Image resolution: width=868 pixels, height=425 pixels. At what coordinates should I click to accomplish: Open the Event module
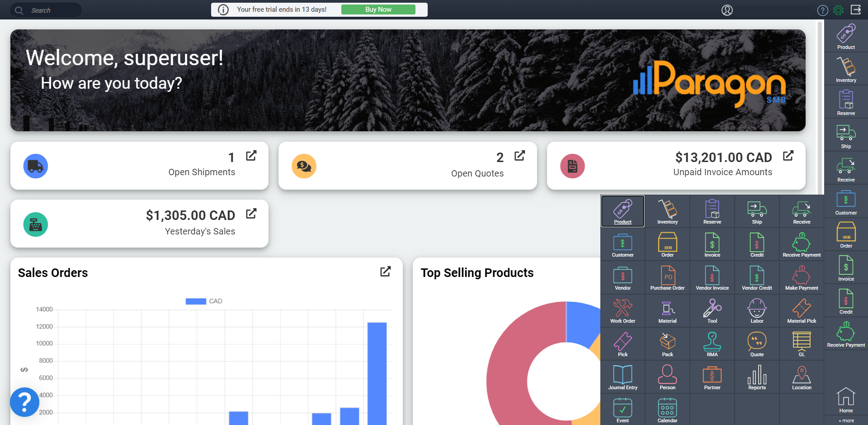coord(623,410)
